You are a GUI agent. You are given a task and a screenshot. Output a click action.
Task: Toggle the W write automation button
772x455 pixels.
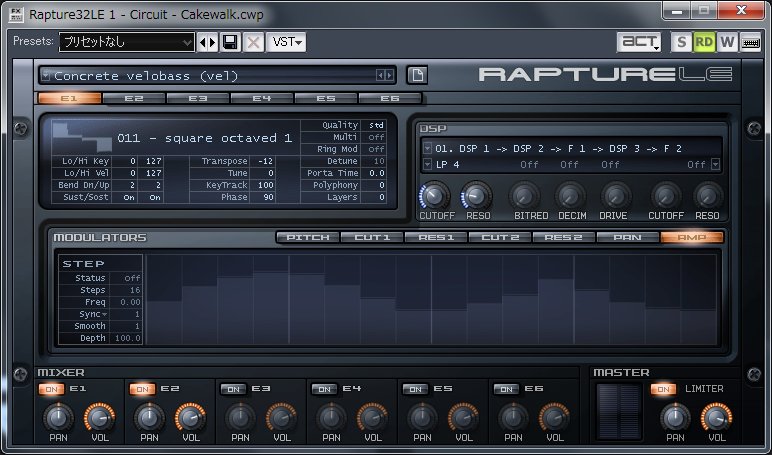pos(727,42)
